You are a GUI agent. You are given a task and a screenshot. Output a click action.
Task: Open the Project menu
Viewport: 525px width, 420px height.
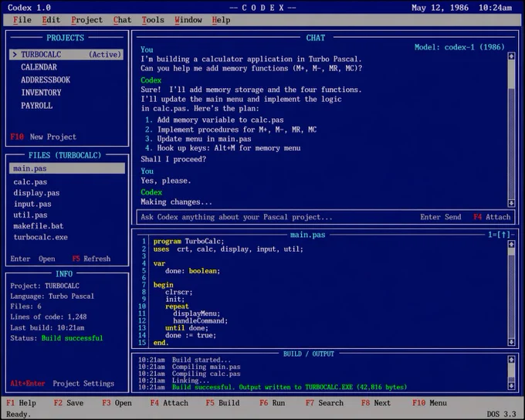point(86,20)
